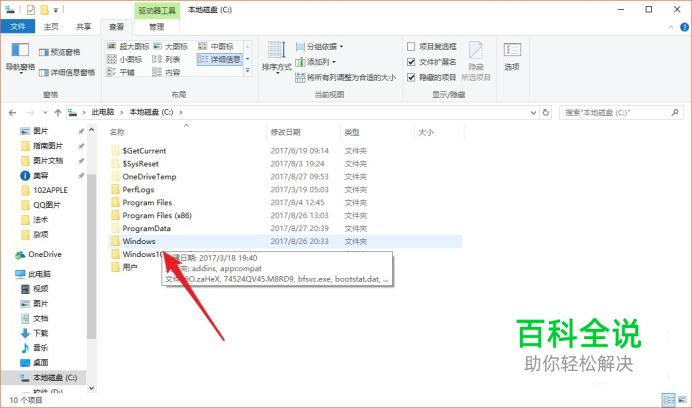This screenshot has width=692, height=408.
Task: Open folder Options (选项)
Action: [512, 57]
